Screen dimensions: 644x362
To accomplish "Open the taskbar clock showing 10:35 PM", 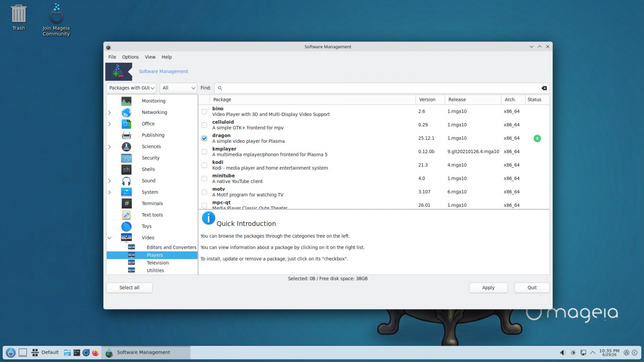I will (x=609, y=353).
